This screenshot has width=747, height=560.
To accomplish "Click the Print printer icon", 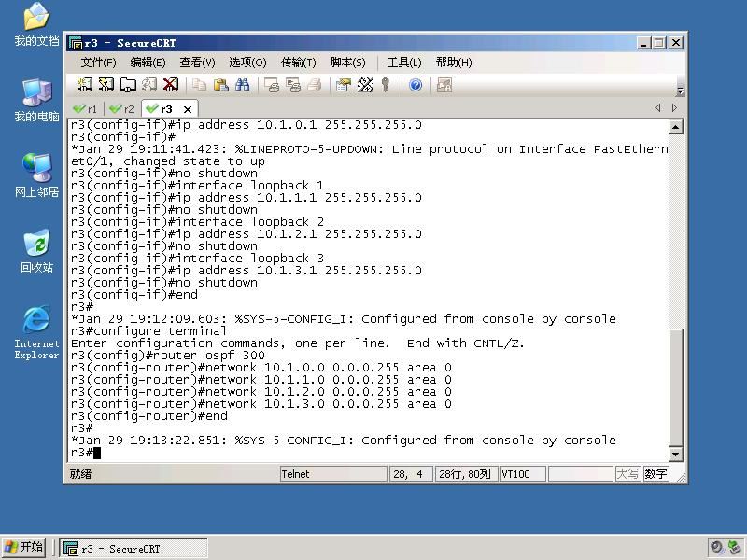I will tap(315, 85).
